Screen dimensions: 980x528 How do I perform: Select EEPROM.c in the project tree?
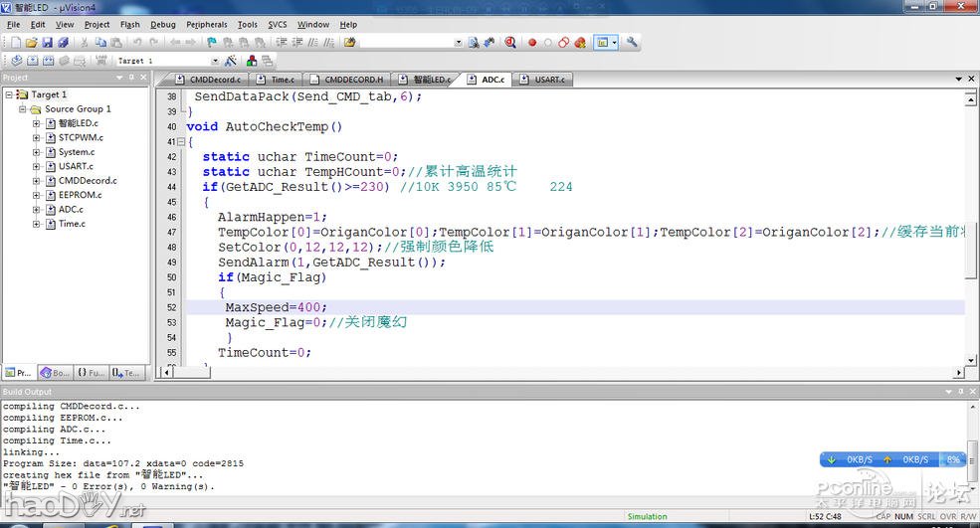80,195
